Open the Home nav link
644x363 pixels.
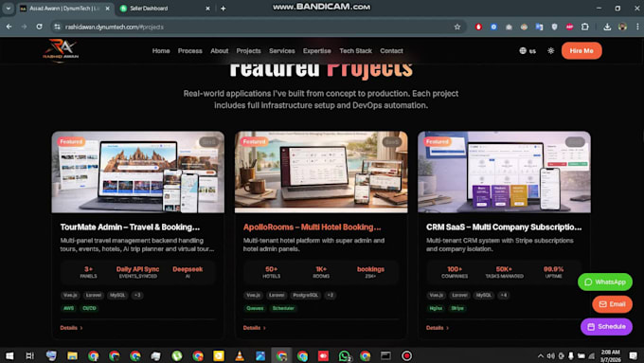161,51
